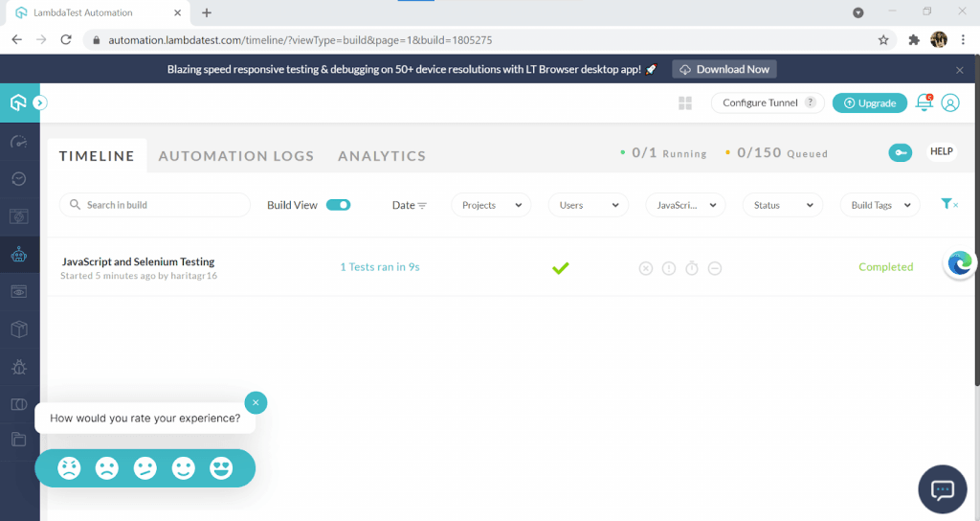Screen dimensions: 980x521
Task: Open the visual testing eye icon in sidebar
Action: 19,291
